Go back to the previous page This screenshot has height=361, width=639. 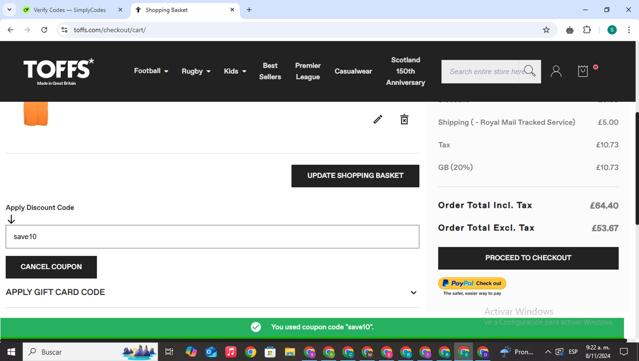click(11, 30)
